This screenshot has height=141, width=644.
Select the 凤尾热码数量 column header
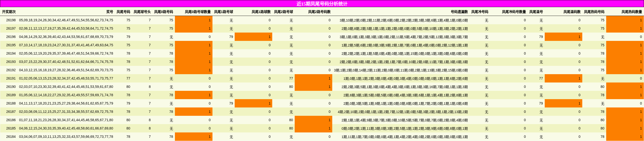tap(632, 12)
